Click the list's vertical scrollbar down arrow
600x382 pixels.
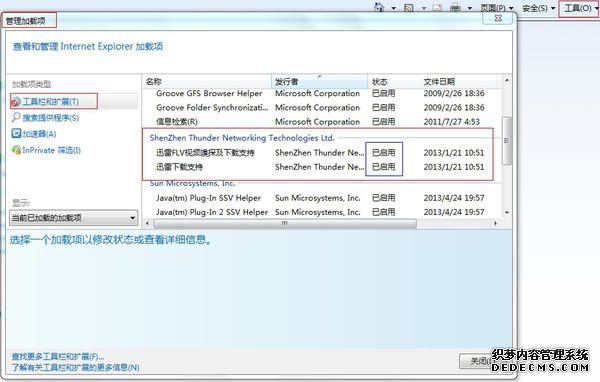click(x=507, y=212)
